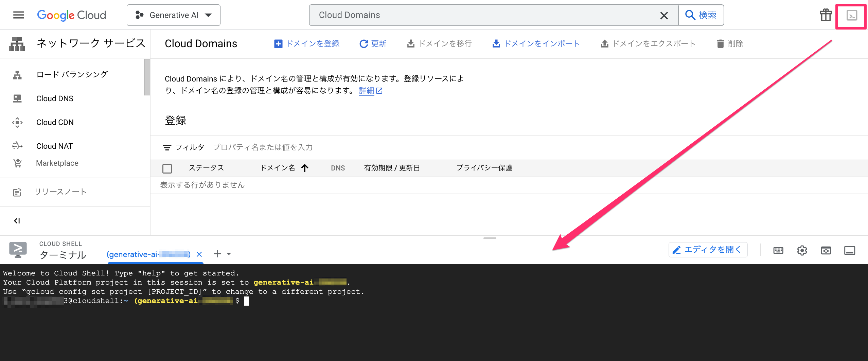Open the free trial gift icon

click(x=826, y=15)
